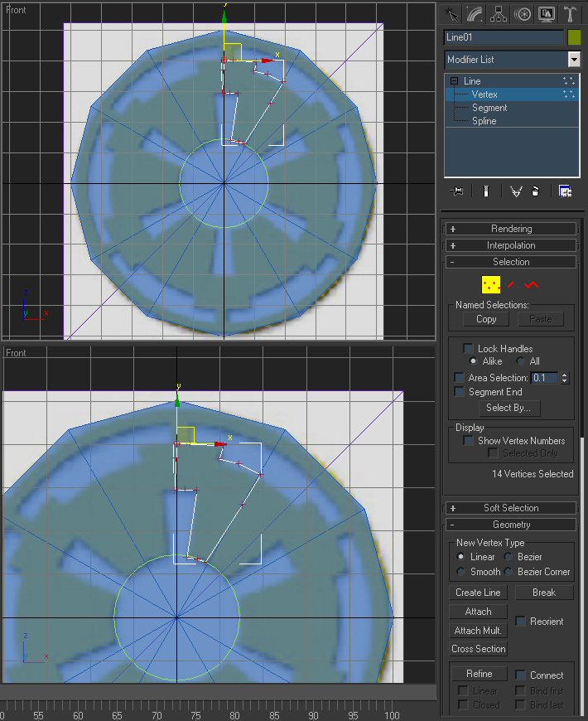Select Spline sub-object selection icon
This screenshot has width=588, height=721.
coord(532,284)
